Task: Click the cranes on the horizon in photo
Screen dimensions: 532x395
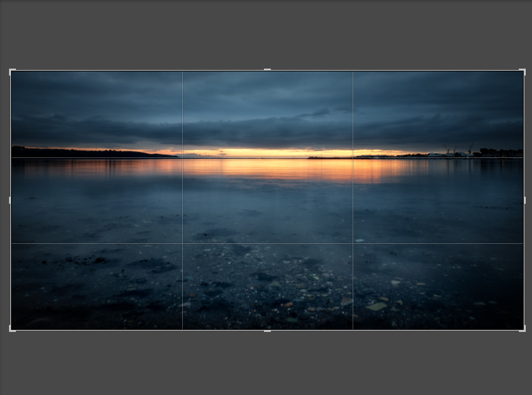Action: 459,148
